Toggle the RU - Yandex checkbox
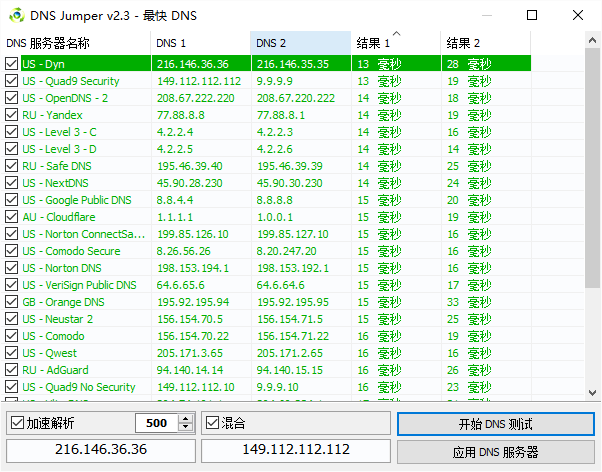Viewport: 602px width, 472px height. point(12,115)
